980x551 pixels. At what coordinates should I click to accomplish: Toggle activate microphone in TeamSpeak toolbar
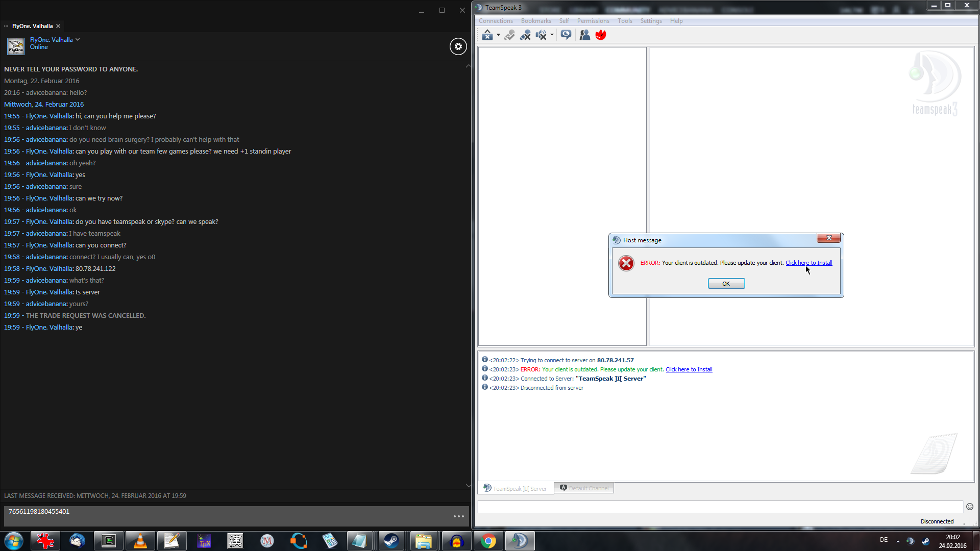[x=509, y=35]
